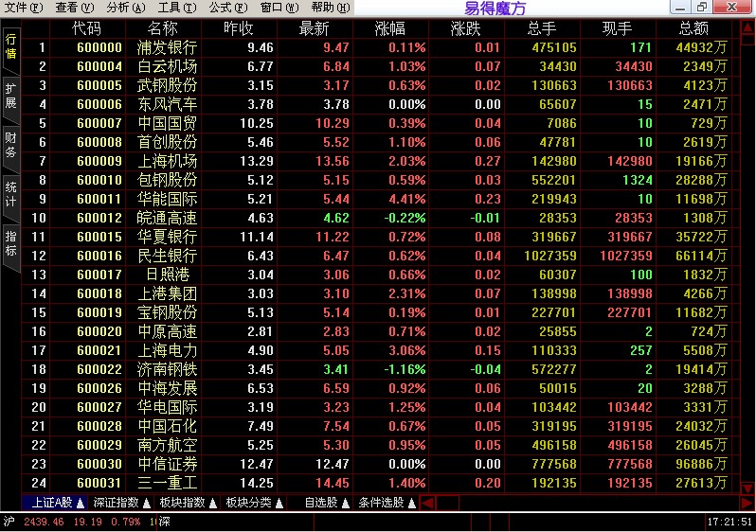
Task: Open the 工具(T) menu
Action: click(x=177, y=8)
